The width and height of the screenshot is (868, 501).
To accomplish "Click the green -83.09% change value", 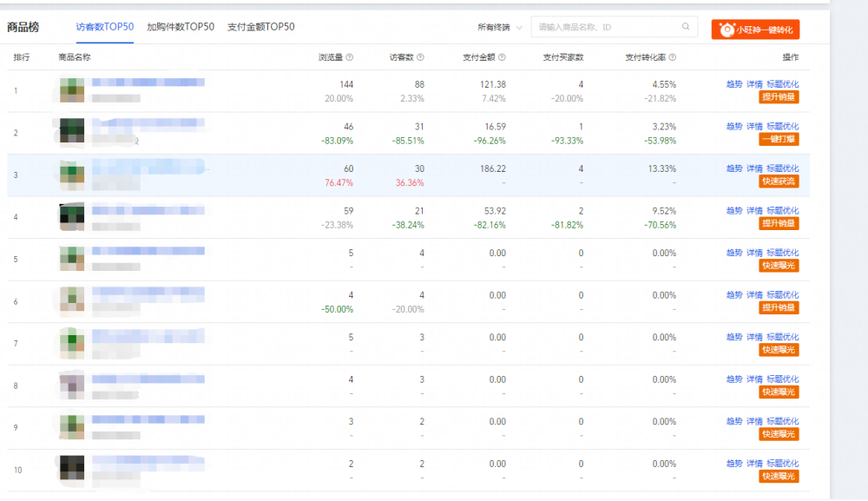I will coord(337,141).
